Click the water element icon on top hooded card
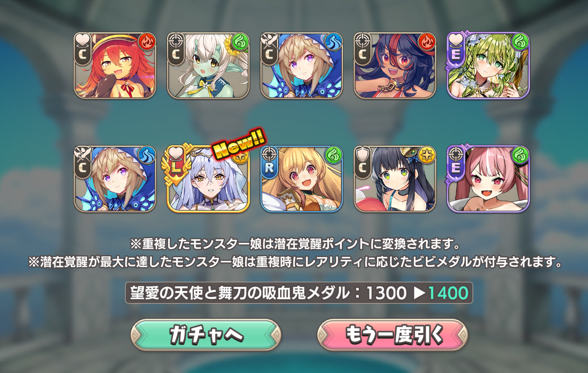Viewport: 588px width, 373px height. point(334,42)
